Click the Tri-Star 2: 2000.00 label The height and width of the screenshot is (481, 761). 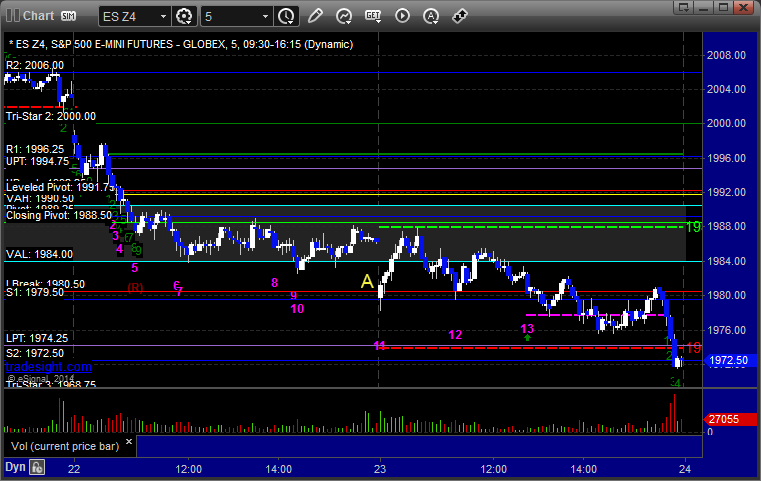50,116
